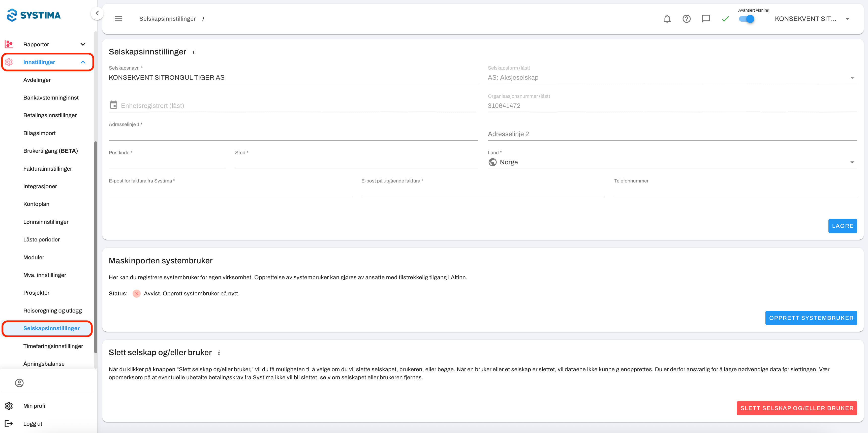This screenshot has height=433, width=868.
Task: Toggle the Avansert visning switch
Action: pyautogui.click(x=746, y=19)
